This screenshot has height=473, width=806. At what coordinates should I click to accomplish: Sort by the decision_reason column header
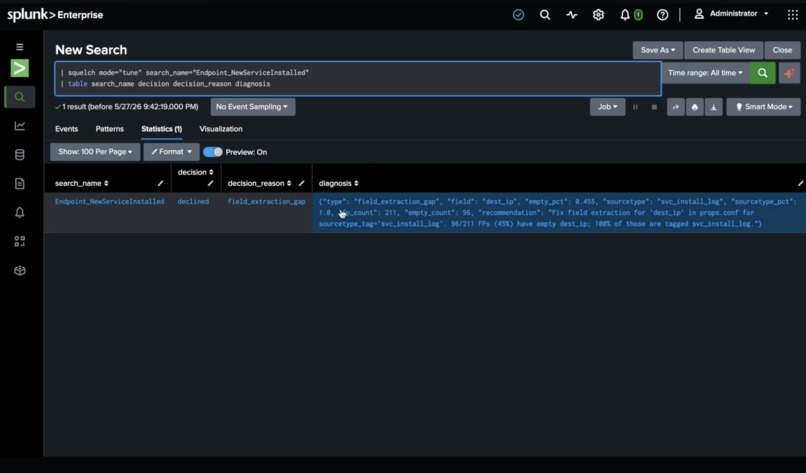point(260,184)
